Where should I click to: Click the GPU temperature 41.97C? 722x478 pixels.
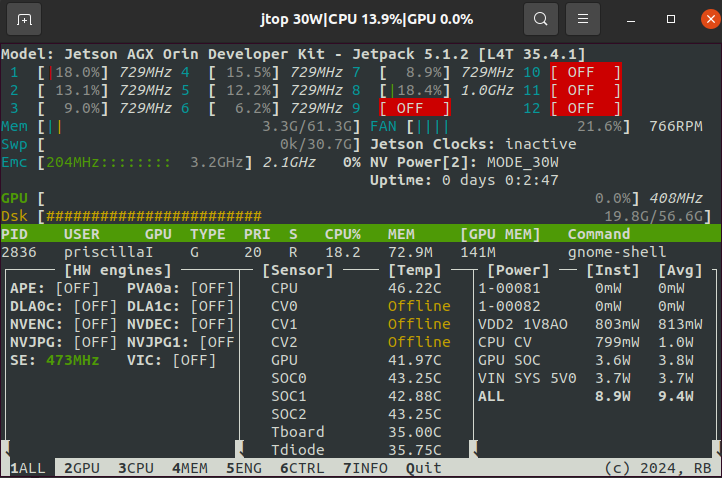414,360
